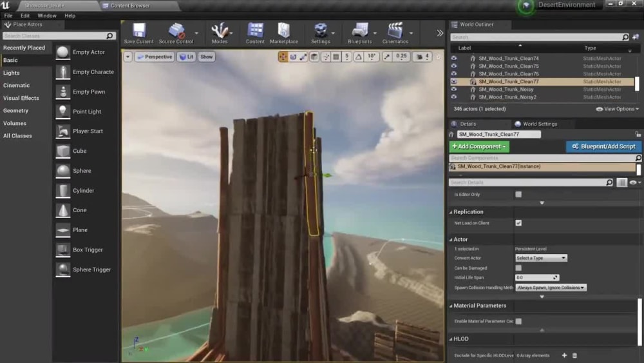
Task: Select the Cylinder actor icon
Action: (x=63, y=190)
